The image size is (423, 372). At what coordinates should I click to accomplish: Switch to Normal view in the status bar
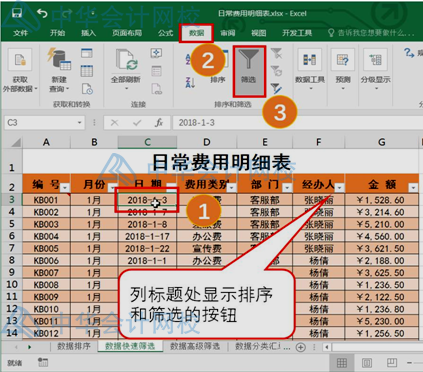[x=342, y=363]
